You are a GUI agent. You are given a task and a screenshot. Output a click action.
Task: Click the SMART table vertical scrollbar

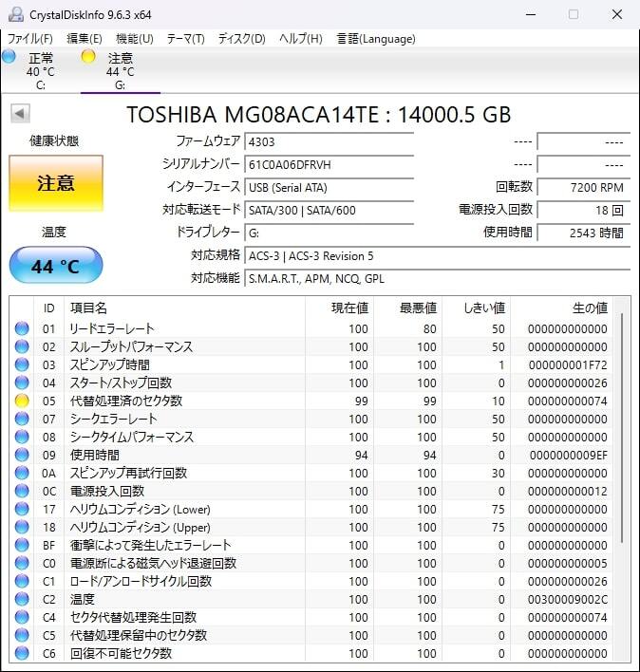[621, 429]
